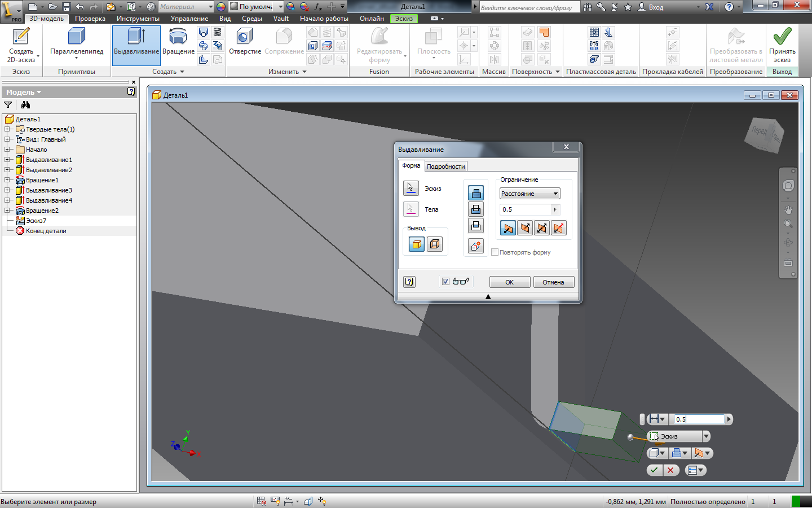Image resolution: width=812 pixels, height=508 pixels.
Task: Click the Undo arrow in quick access toolbar
Action: click(x=80, y=7)
